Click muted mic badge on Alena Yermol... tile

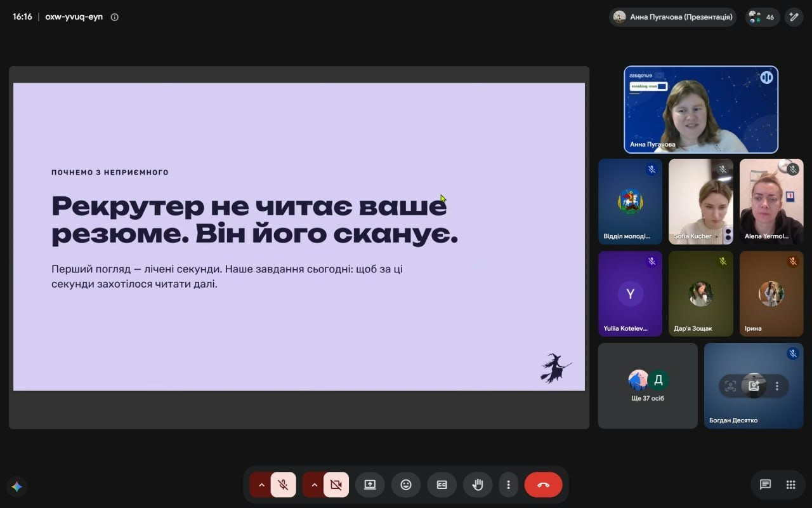pyautogui.click(x=792, y=170)
